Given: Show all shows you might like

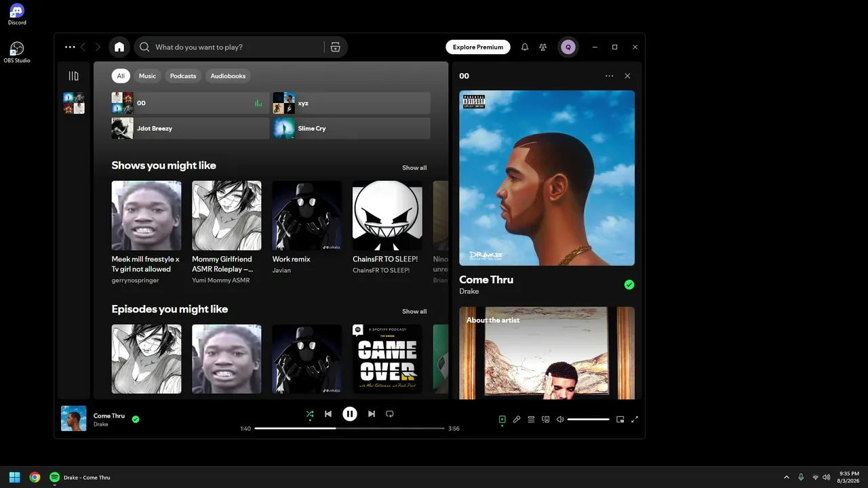Looking at the screenshot, I should coord(414,168).
